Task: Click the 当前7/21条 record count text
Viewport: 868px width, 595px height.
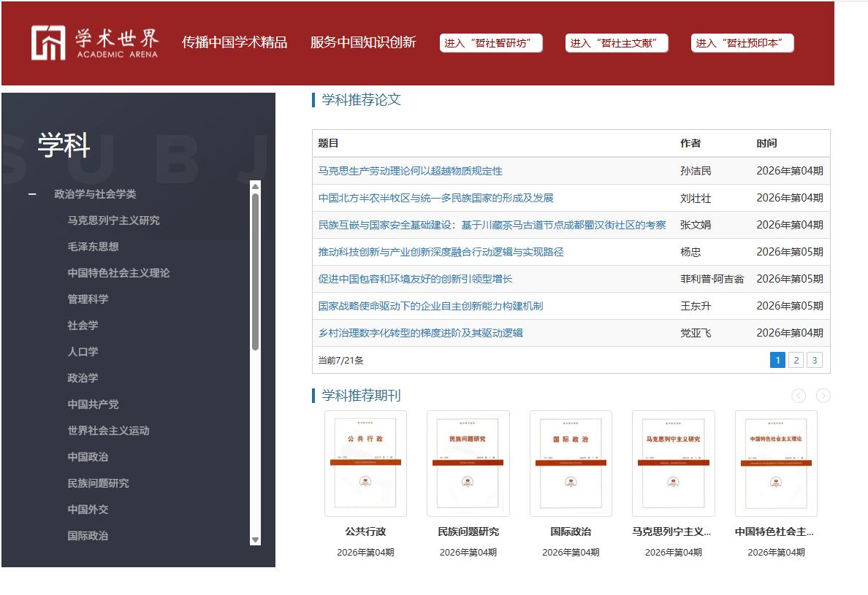Action: pyautogui.click(x=340, y=361)
